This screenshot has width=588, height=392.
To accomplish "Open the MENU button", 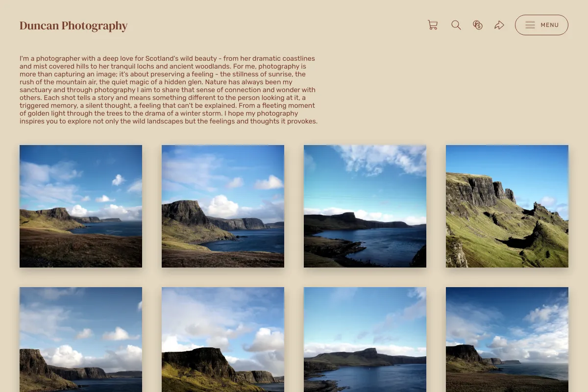I will tap(541, 25).
